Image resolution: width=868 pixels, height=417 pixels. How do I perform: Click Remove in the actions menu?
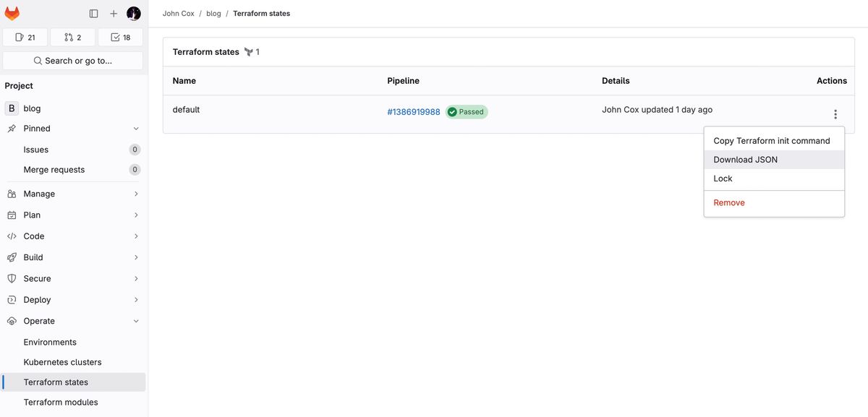728,203
